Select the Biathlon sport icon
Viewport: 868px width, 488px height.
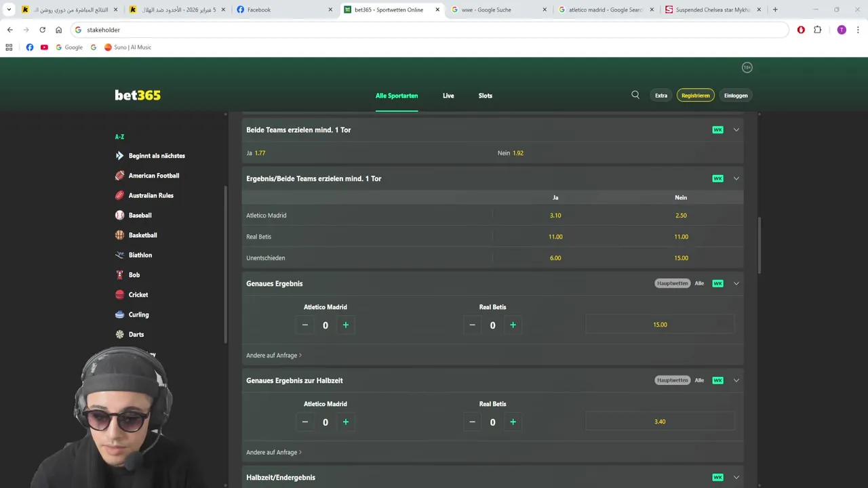click(x=120, y=255)
